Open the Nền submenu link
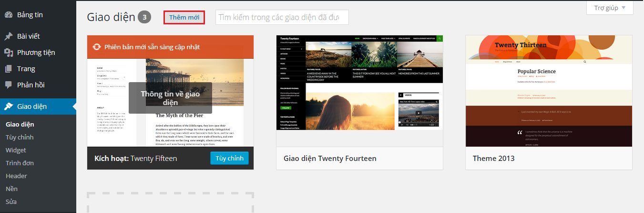 pos(11,189)
